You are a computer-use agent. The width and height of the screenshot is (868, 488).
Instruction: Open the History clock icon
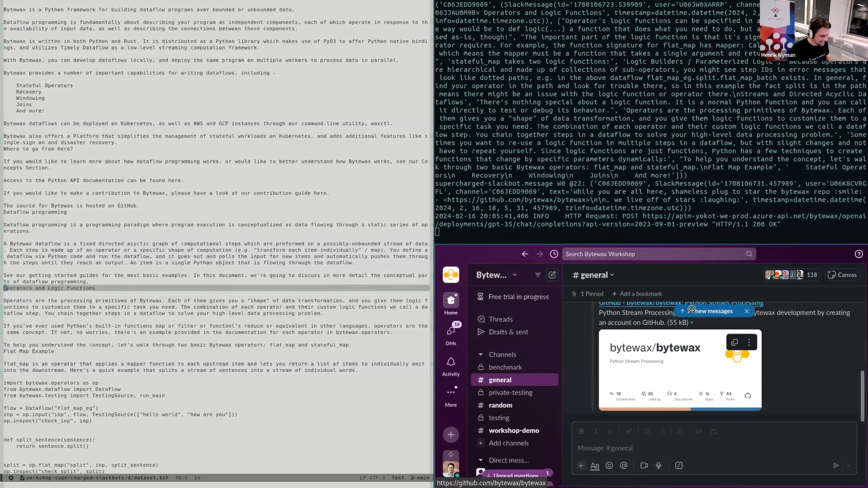(x=554, y=254)
